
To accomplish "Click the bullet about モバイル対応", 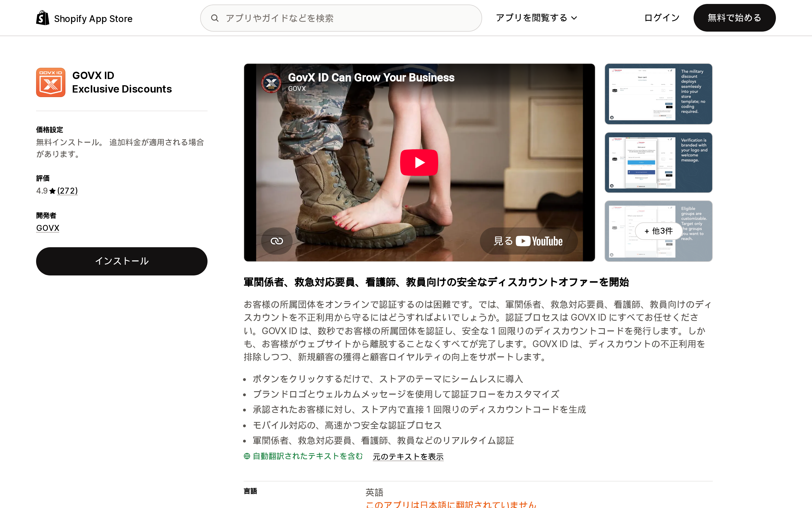I will [347, 425].
